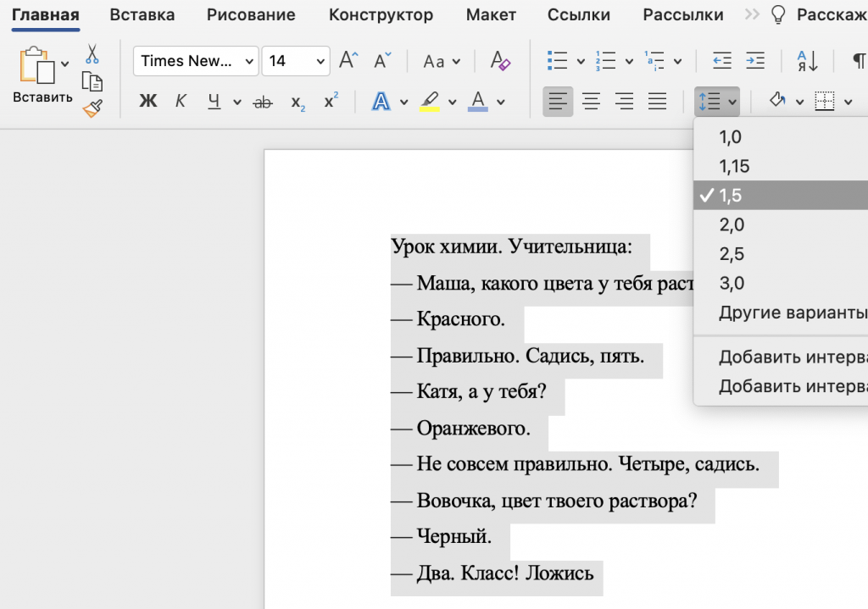Screen dimensions: 868x609
Task: Center align the text
Action: point(591,102)
